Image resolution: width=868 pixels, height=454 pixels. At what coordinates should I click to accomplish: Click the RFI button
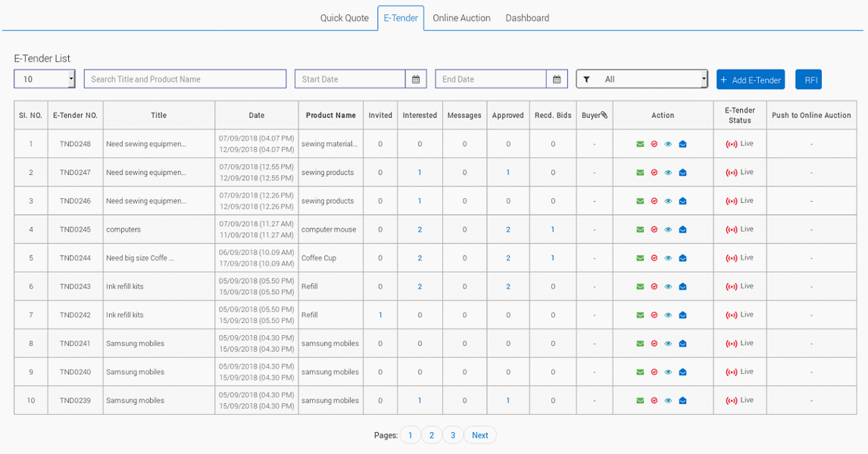tap(809, 79)
